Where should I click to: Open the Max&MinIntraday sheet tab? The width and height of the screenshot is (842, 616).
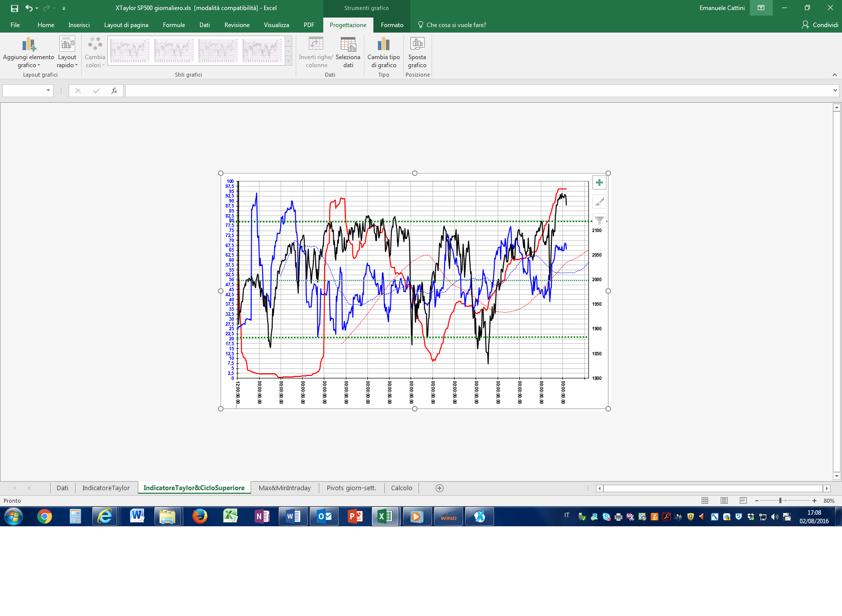tap(285, 488)
